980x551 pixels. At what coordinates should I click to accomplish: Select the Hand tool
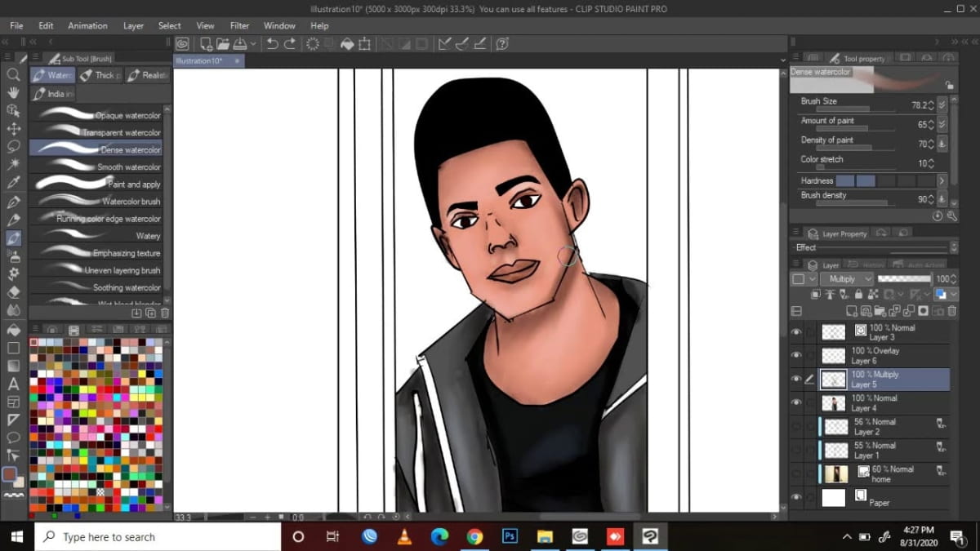click(13, 92)
